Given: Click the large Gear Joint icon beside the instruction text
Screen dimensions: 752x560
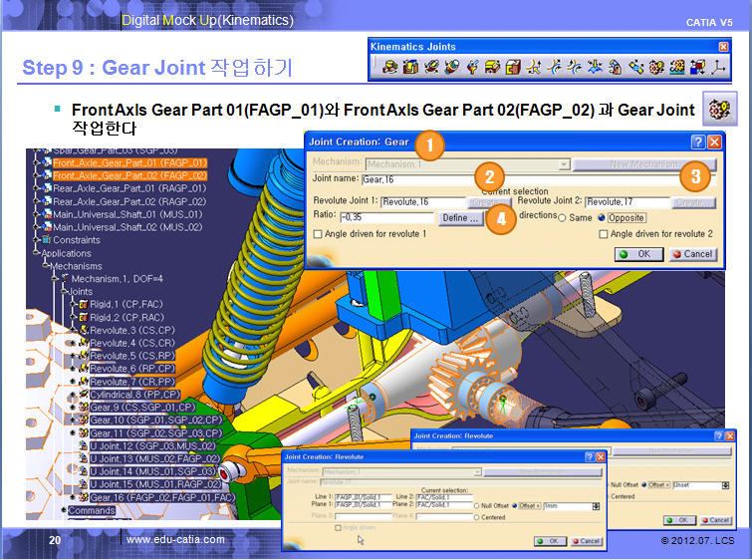Looking at the screenshot, I should point(720,110).
